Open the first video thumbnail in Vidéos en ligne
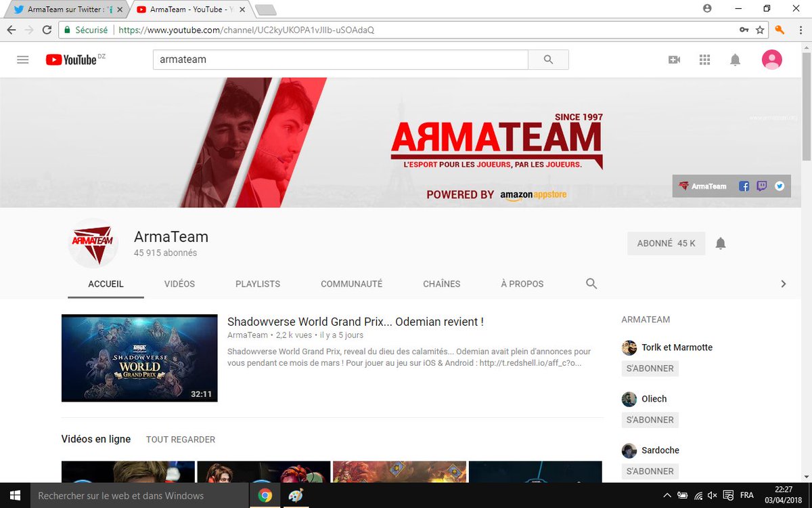This screenshot has width=812, height=508. click(x=128, y=471)
